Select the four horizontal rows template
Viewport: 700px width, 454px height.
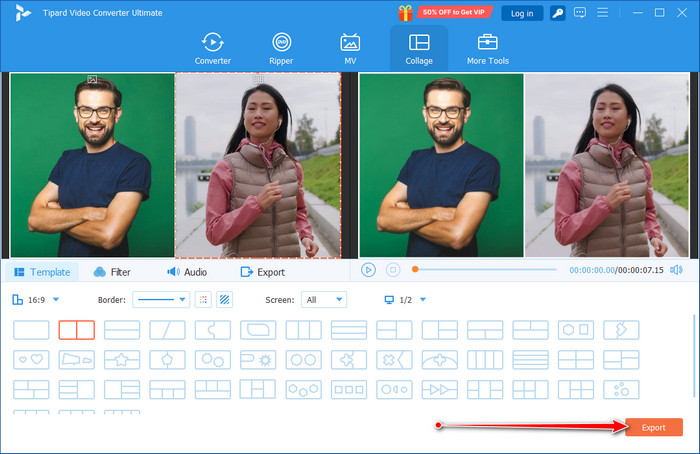coord(530,359)
